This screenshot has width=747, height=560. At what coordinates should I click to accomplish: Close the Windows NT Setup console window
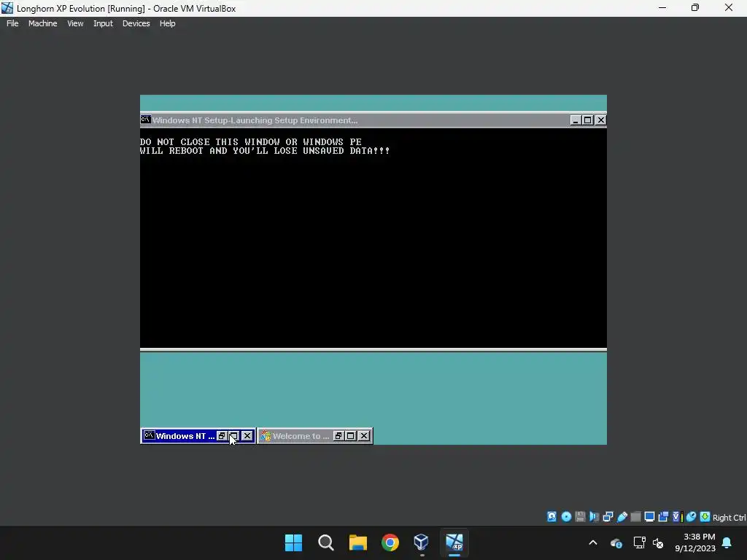coord(601,120)
